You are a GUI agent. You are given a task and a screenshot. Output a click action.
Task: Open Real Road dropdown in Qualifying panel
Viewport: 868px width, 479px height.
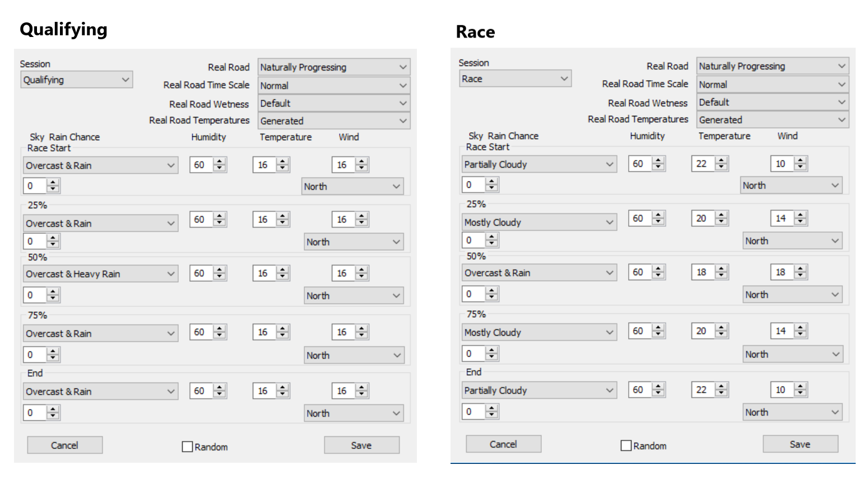coord(334,67)
